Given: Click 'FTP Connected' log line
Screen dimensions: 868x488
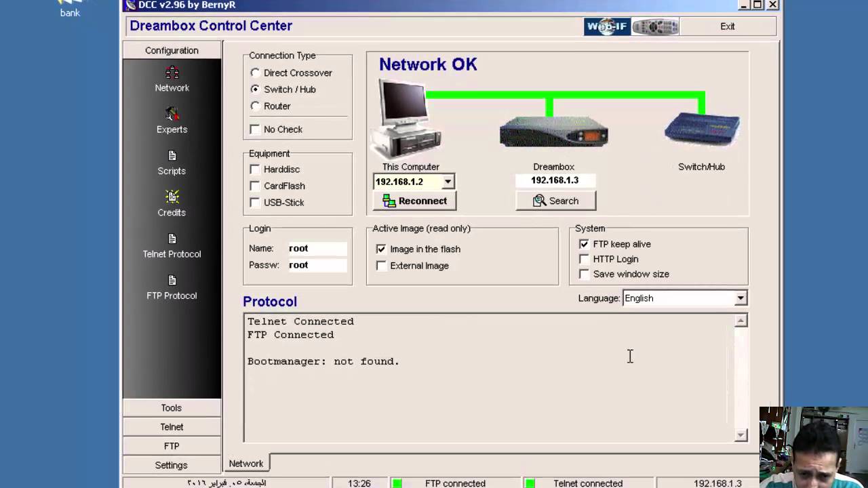Looking at the screenshot, I should coord(290,335).
